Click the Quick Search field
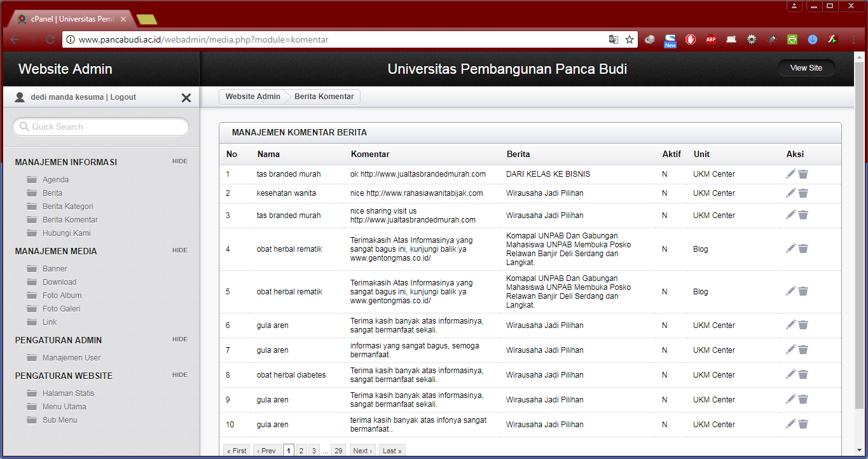Image resolution: width=868 pixels, height=459 pixels. point(101,127)
